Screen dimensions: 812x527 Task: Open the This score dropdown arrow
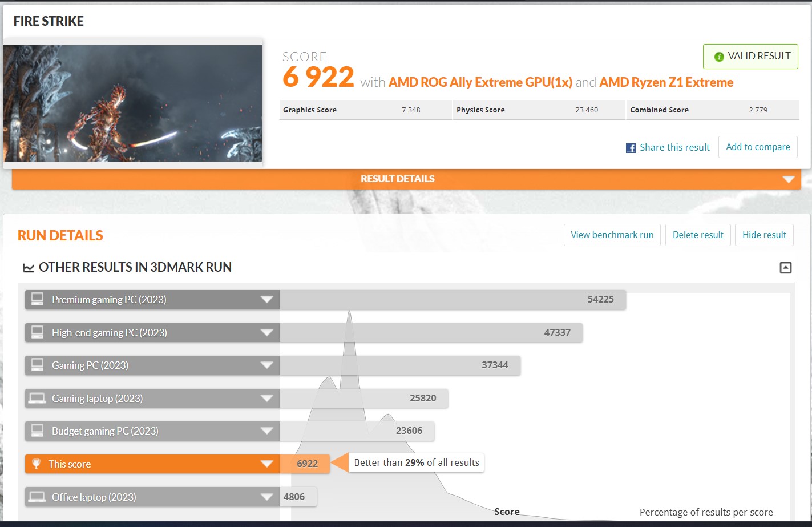pos(266,464)
